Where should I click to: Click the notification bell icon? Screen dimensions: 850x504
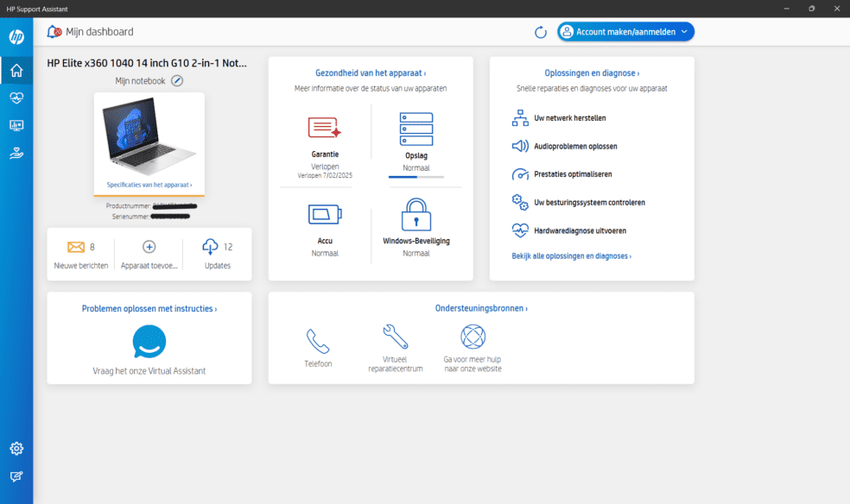coord(54,32)
